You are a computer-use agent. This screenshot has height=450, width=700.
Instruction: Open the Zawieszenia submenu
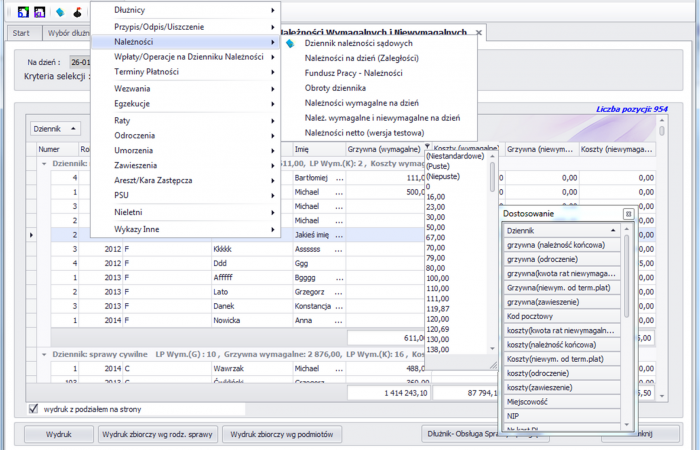(x=185, y=165)
